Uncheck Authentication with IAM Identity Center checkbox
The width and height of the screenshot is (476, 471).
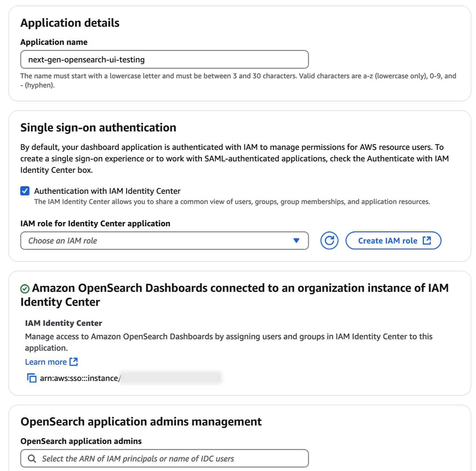[25, 191]
